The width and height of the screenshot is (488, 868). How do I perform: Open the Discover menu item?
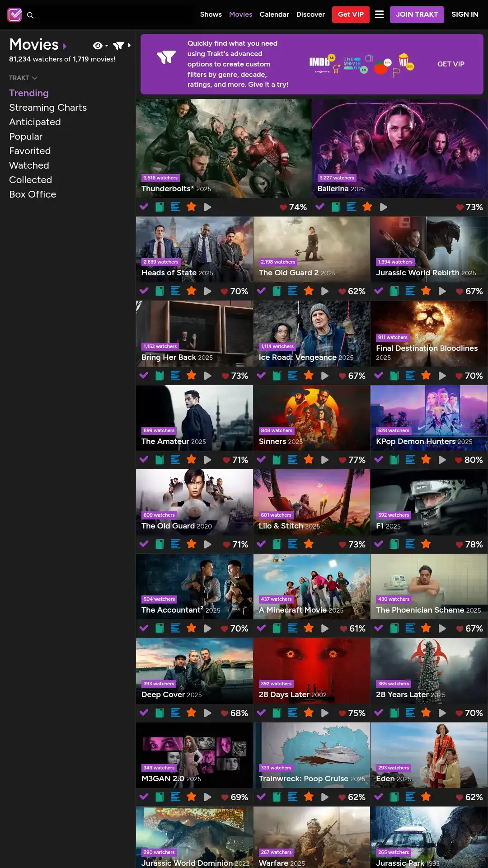[310, 14]
